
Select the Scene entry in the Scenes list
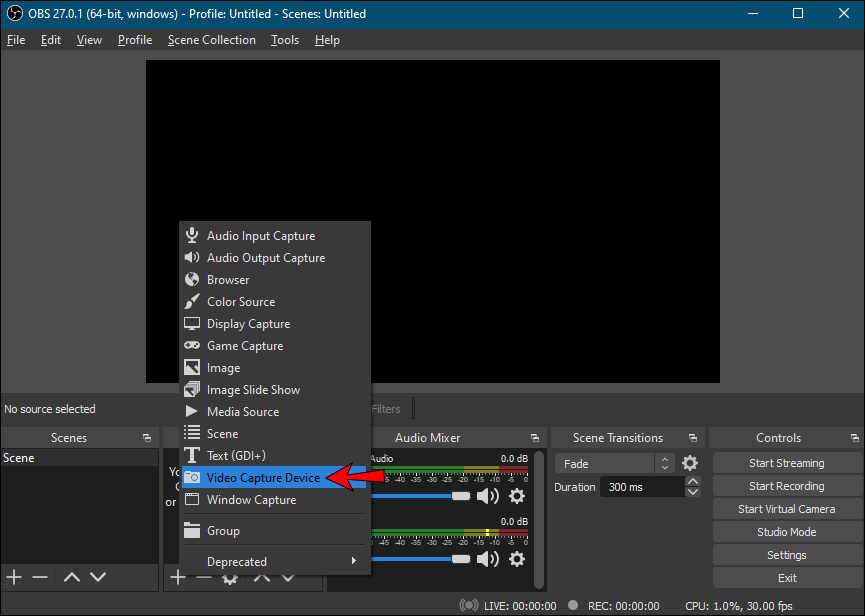coord(19,458)
